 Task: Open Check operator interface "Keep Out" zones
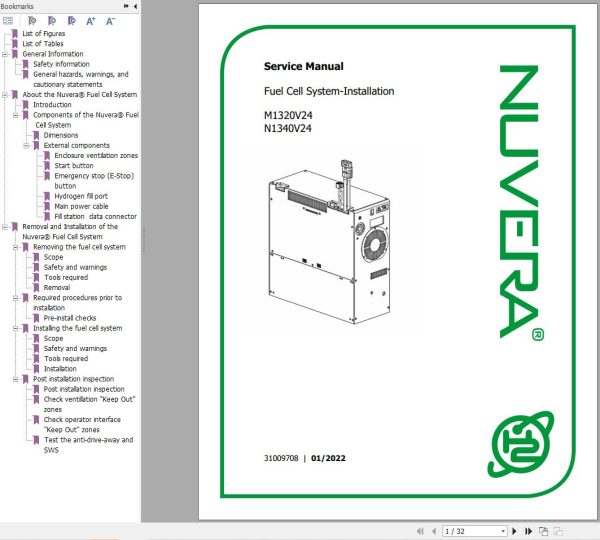(82, 424)
